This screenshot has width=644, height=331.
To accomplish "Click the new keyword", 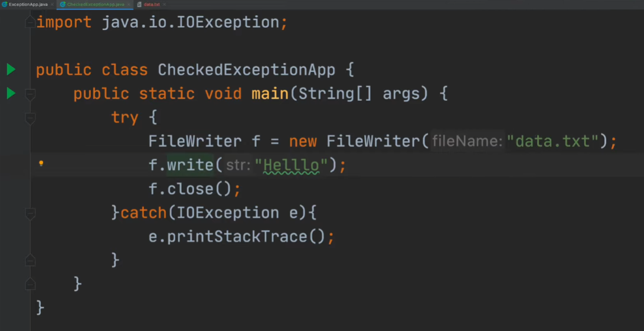I will [x=303, y=142].
